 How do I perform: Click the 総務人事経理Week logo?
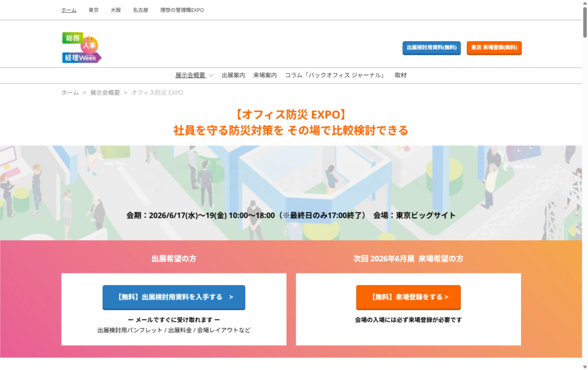coord(82,48)
